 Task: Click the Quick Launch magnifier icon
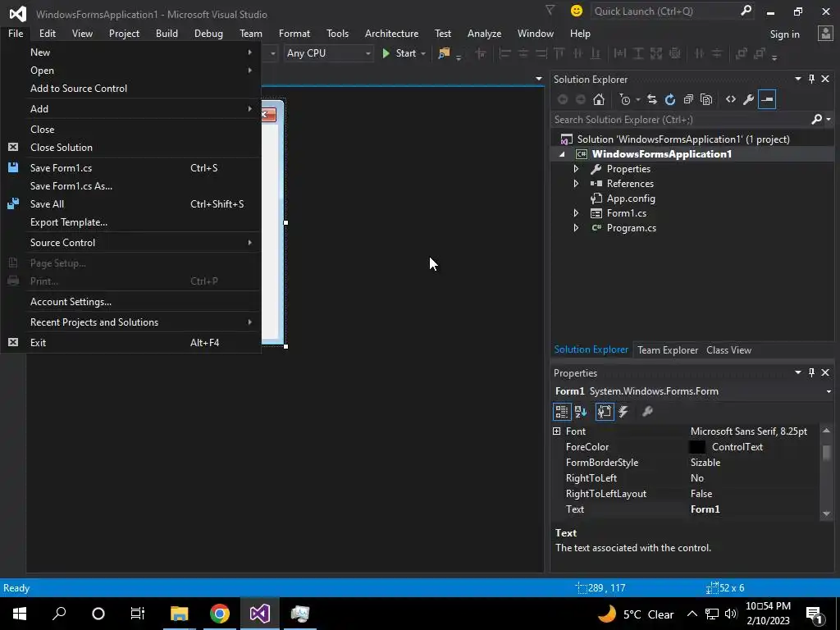746,11
